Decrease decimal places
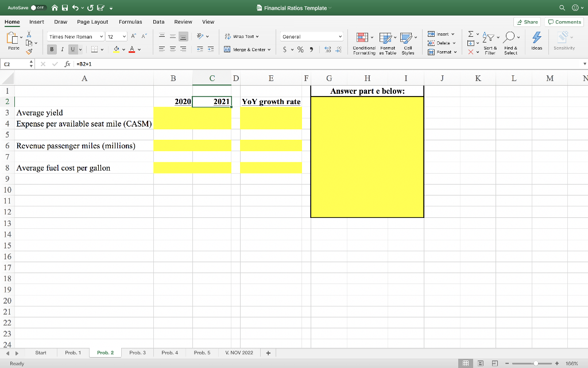Image resolution: width=588 pixels, height=368 pixels. [x=339, y=49]
